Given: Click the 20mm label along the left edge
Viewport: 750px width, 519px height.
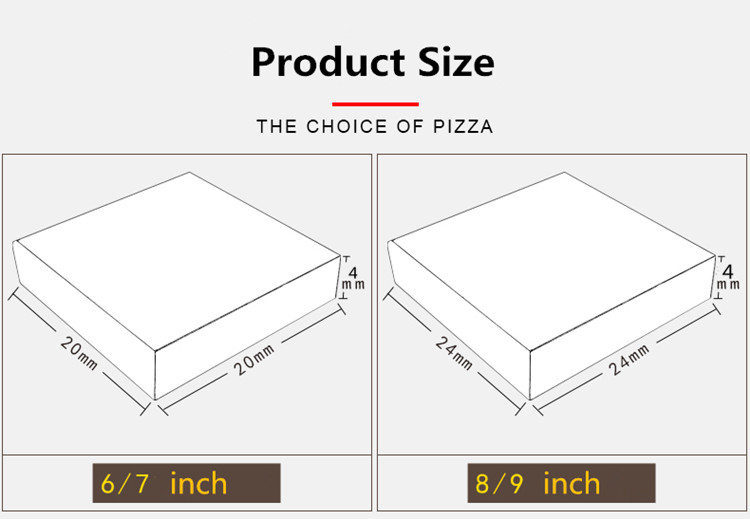Looking at the screenshot, I should point(79,353).
